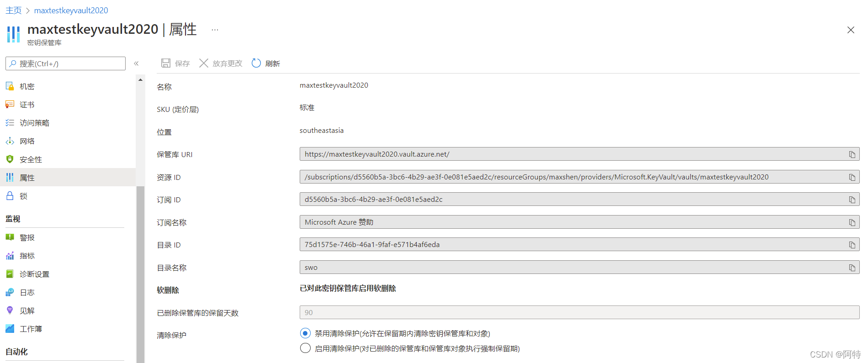Click the southeastasia location value
This screenshot has height=363, width=868.
(x=322, y=131)
